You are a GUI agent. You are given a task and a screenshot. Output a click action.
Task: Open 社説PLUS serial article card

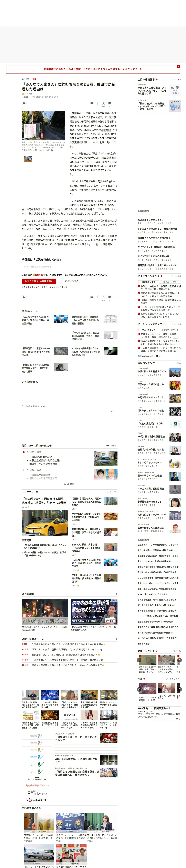coord(159,90)
